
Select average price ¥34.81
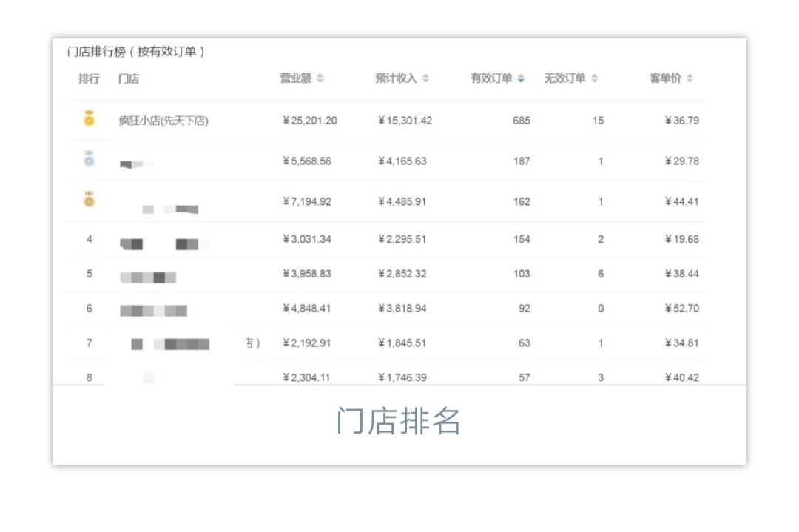(x=682, y=343)
